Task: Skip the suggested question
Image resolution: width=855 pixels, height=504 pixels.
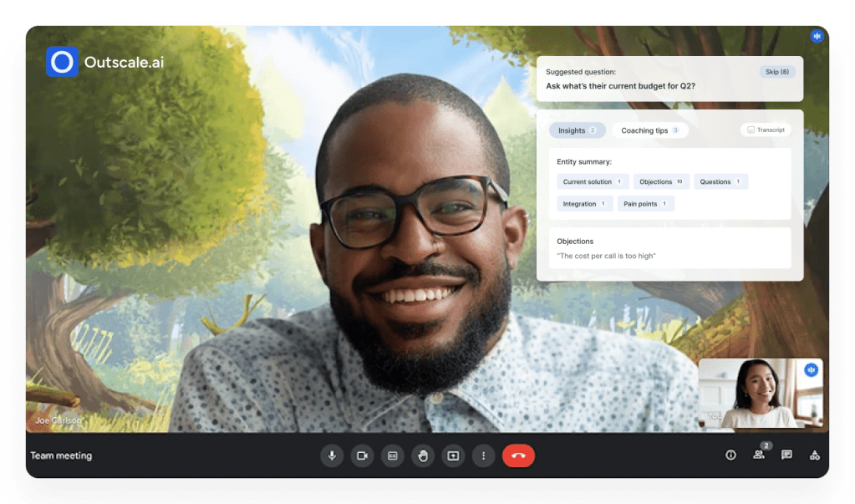Action: tap(776, 72)
